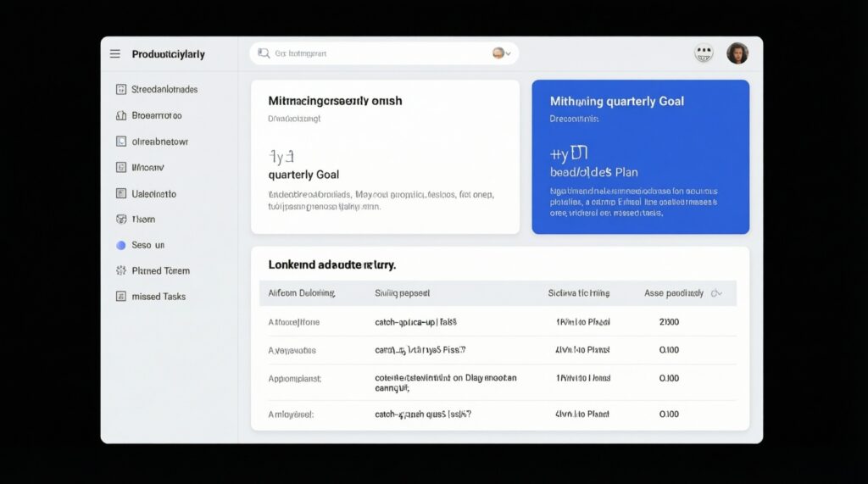Image resolution: width=868 pixels, height=484 pixels.
Task: Click inside the top search input field
Action: 381,53
